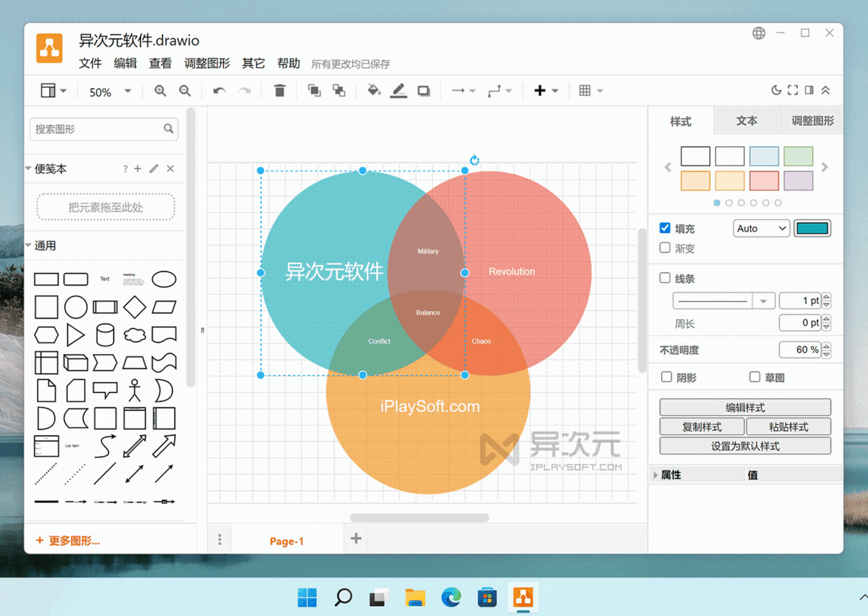This screenshot has height=616, width=868.
Task: Open the fill color bucket tool
Action: click(x=374, y=91)
